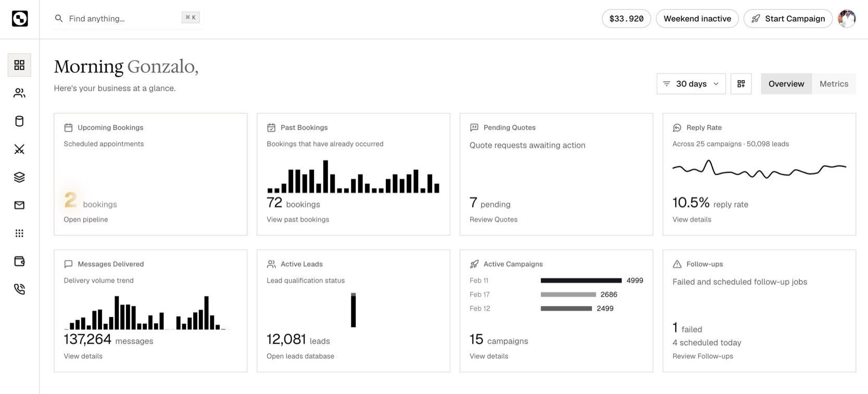Click the Past Bookings bar chart

[x=353, y=177]
